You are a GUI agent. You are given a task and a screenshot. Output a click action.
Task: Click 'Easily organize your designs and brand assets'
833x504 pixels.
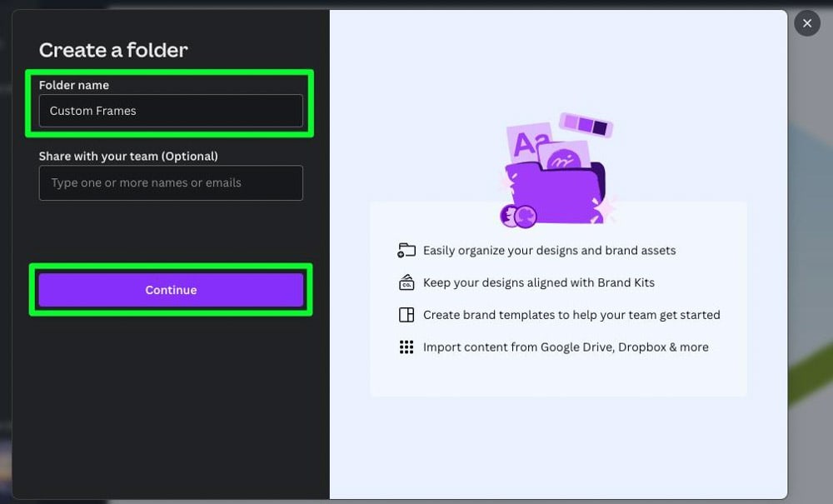tap(549, 251)
